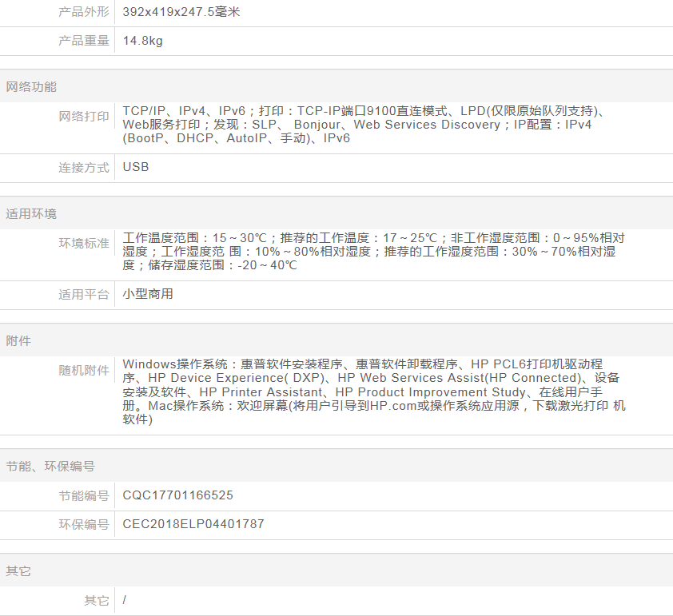Click the 节能、环保编号 section header
This screenshot has width=673, height=616.
click(x=50, y=467)
